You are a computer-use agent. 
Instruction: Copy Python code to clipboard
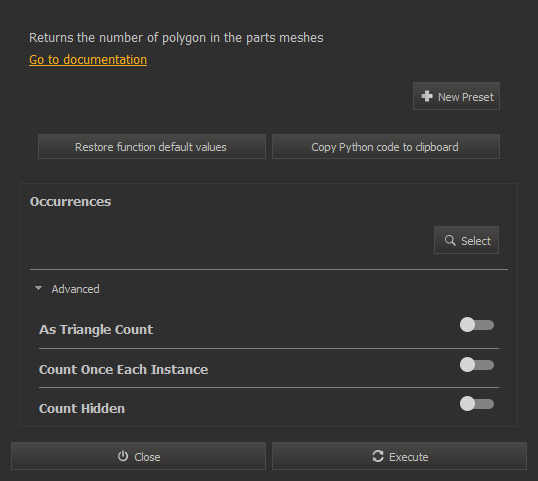pyautogui.click(x=386, y=146)
